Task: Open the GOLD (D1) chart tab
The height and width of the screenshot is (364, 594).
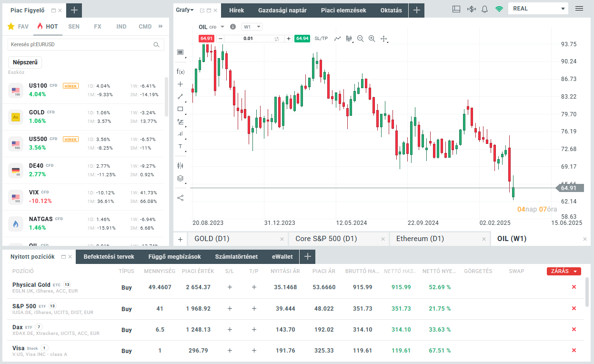Action: pos(212,239)
